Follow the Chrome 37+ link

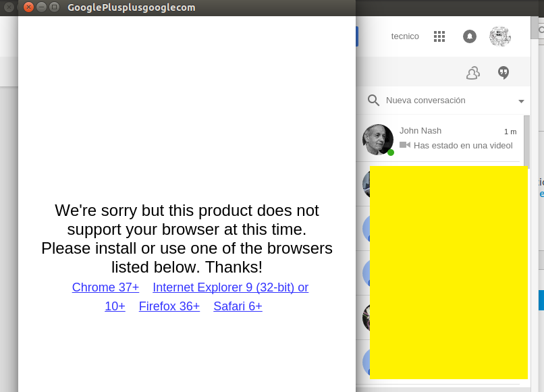click(105, 287)
